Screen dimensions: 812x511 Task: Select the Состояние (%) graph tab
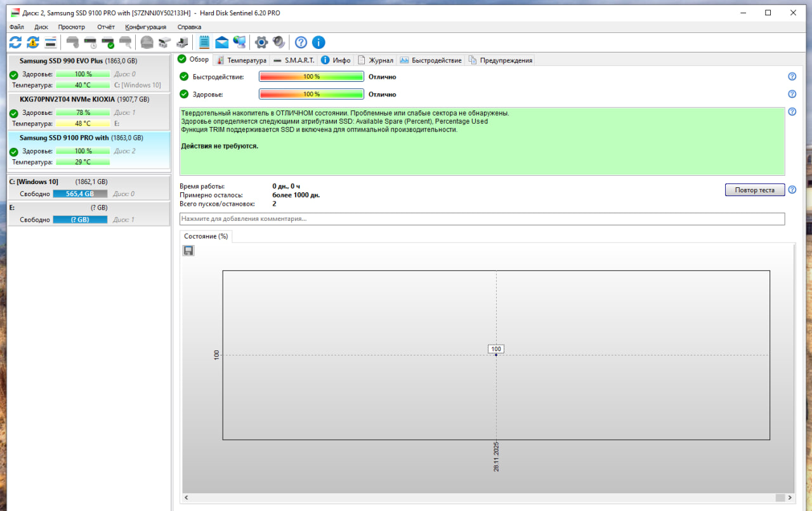tap(206, 236)
